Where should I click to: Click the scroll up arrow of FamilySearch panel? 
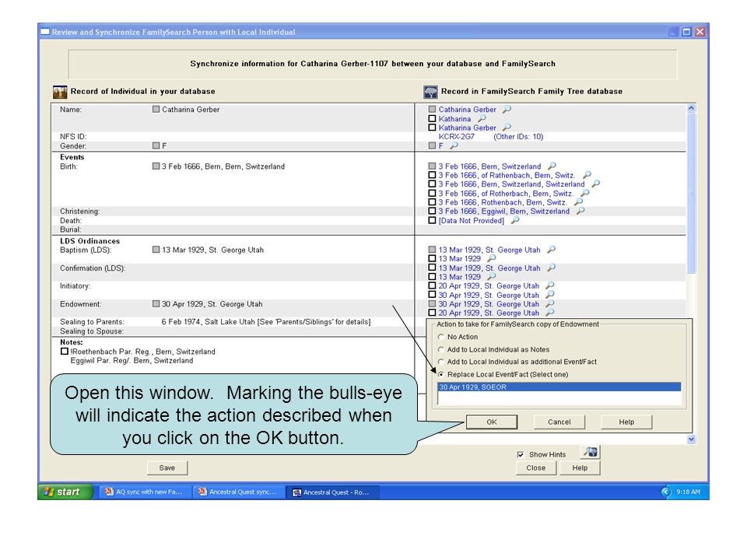[691, 108]
